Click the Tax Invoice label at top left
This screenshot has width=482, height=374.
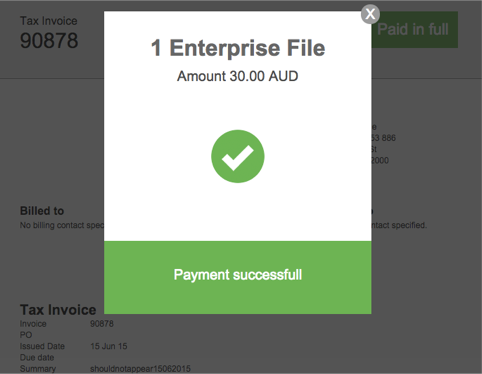49,21
